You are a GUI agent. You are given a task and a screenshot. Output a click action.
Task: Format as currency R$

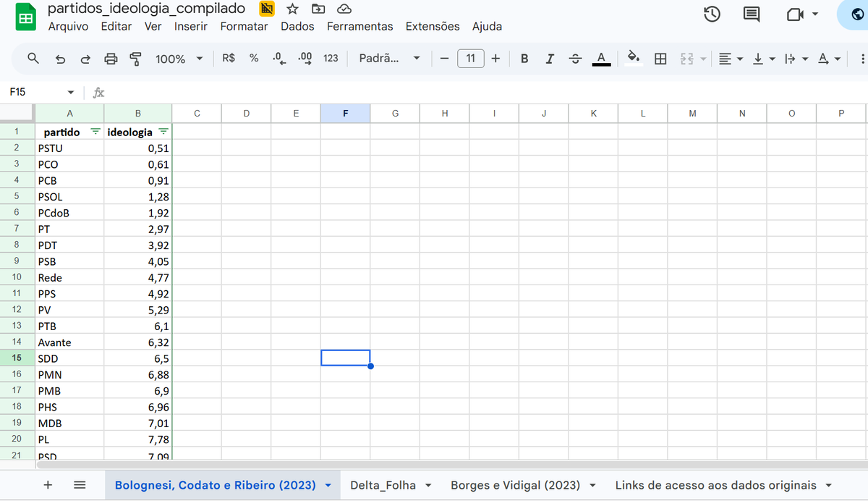click(x=229, y=58)
